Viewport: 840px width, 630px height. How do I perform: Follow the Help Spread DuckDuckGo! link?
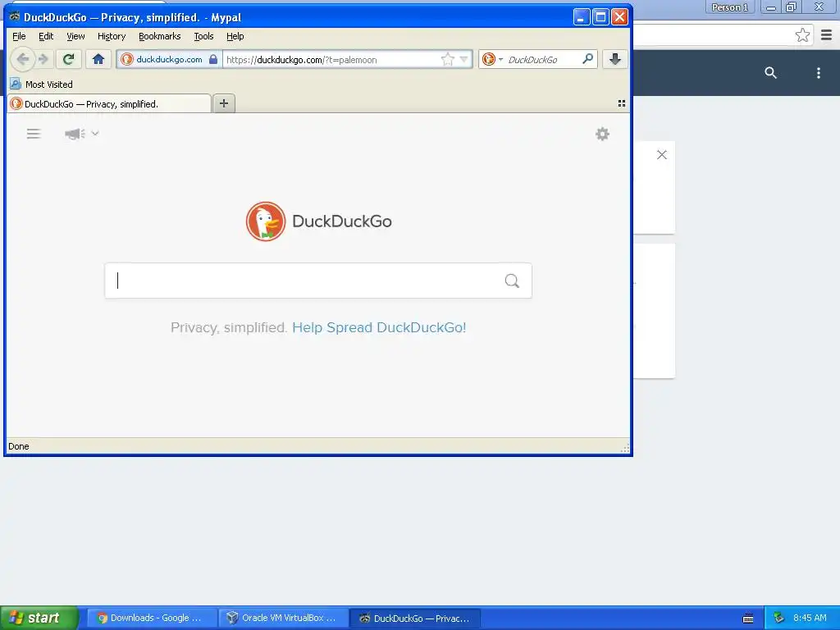point(379,327)
